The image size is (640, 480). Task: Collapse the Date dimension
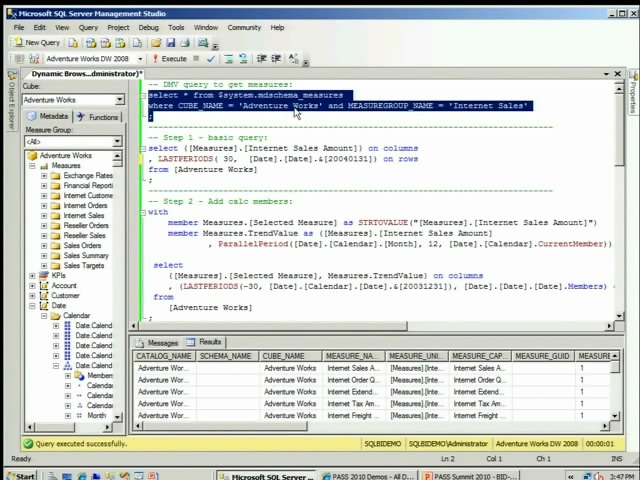click(x=32, y=306)
